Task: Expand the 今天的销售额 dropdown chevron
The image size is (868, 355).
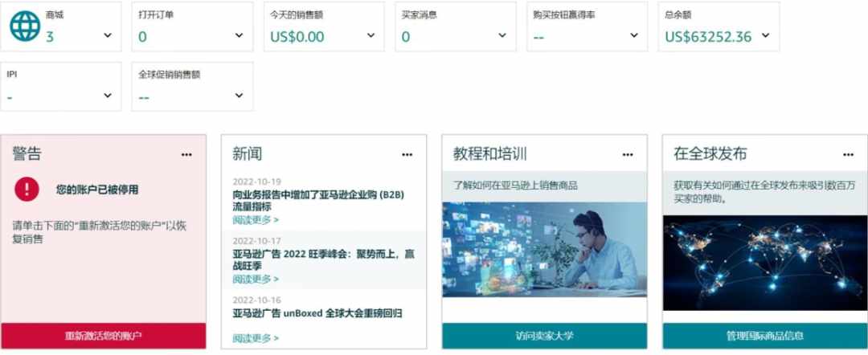Action: 371,35
